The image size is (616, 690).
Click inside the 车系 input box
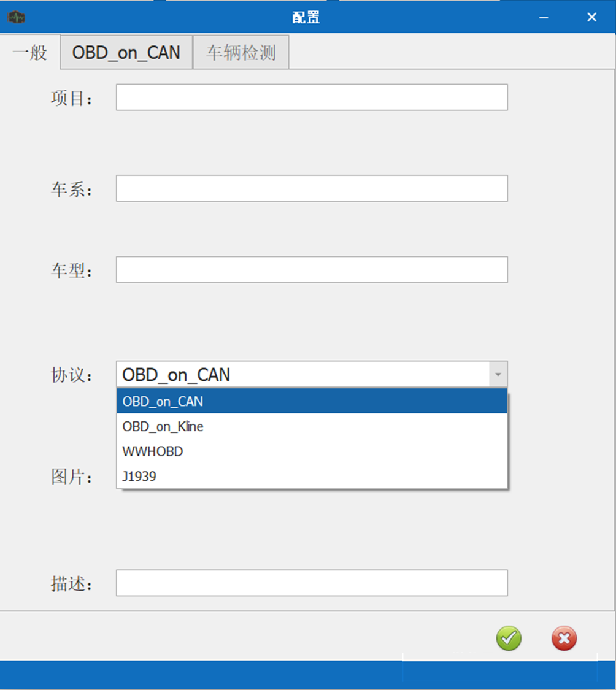click(312, 188)
